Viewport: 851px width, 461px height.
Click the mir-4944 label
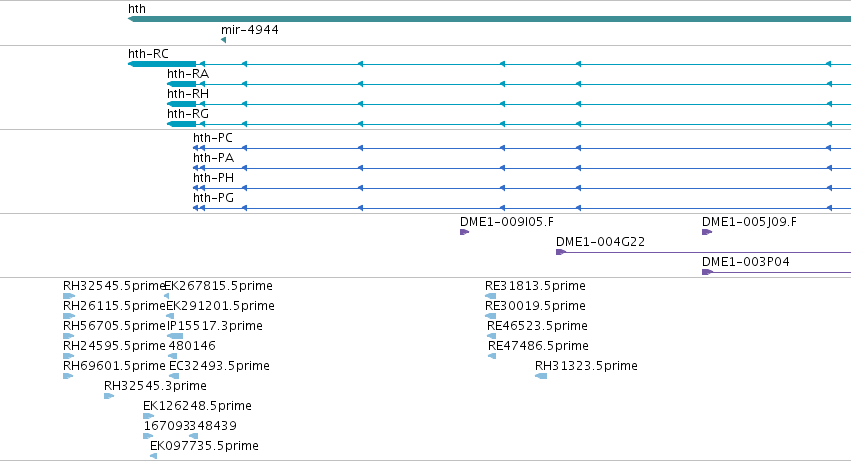pos(250,29)
